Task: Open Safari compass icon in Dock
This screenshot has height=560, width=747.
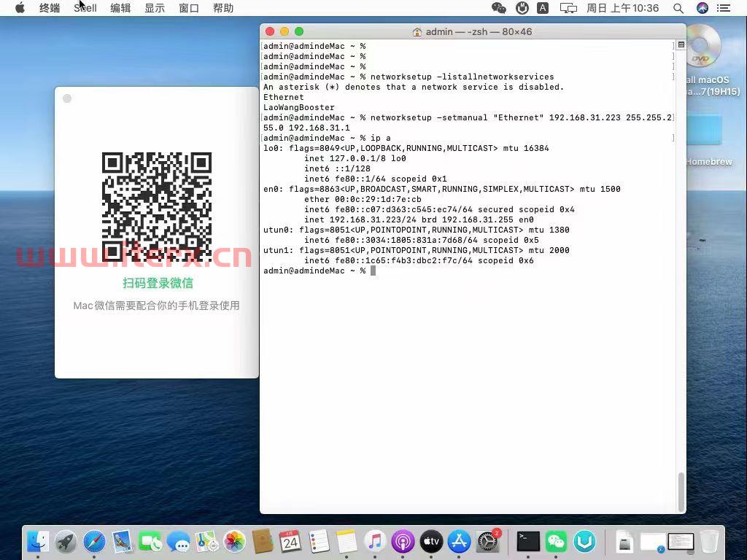Action: tap(94, 542)
